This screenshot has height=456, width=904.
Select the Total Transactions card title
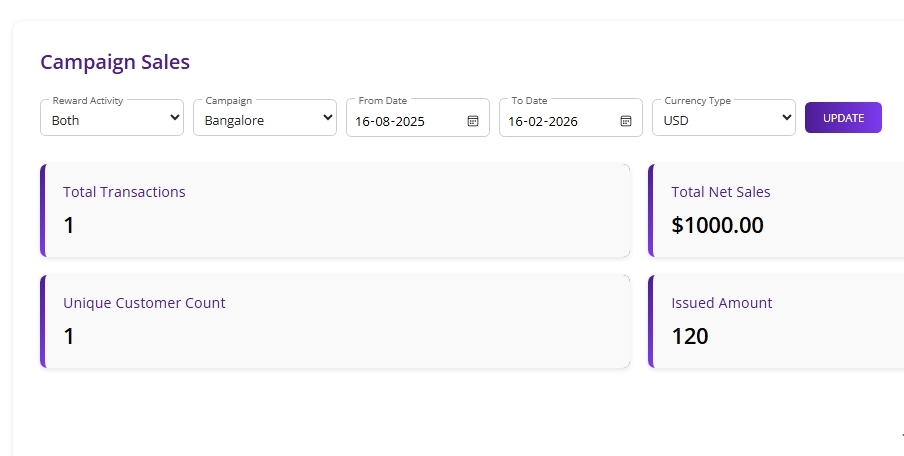click(124, 192)
